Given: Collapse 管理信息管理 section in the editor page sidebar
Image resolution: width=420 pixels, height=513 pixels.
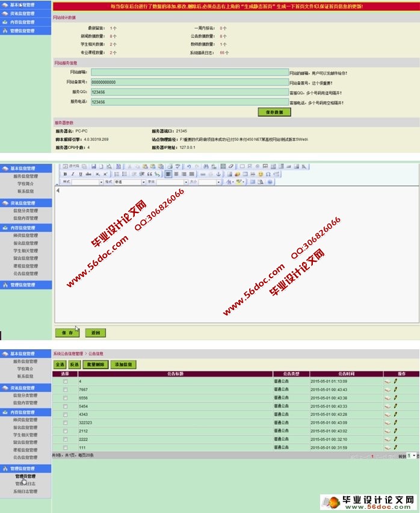Looking at the screenshot, I should click(x=26, y=285).
